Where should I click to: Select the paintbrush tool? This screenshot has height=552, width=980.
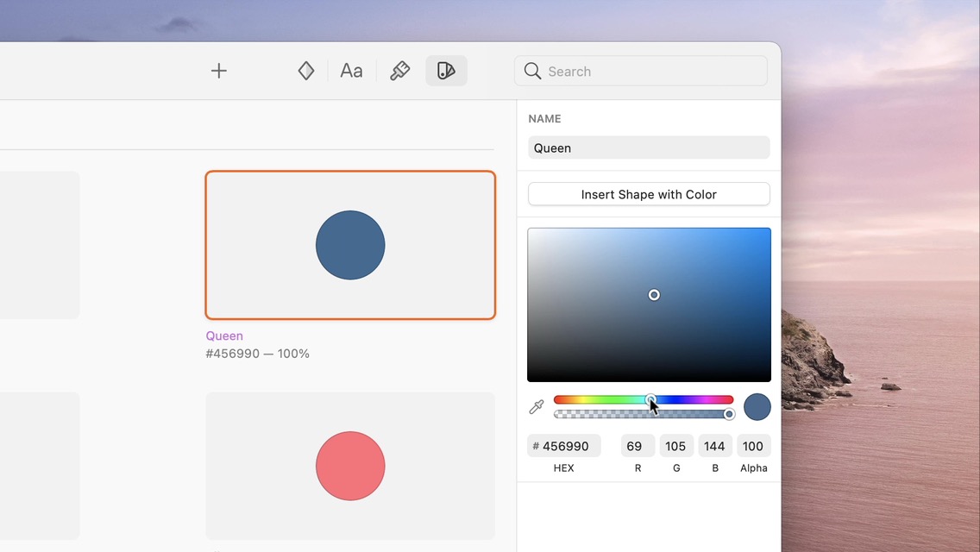pos(399,71)
